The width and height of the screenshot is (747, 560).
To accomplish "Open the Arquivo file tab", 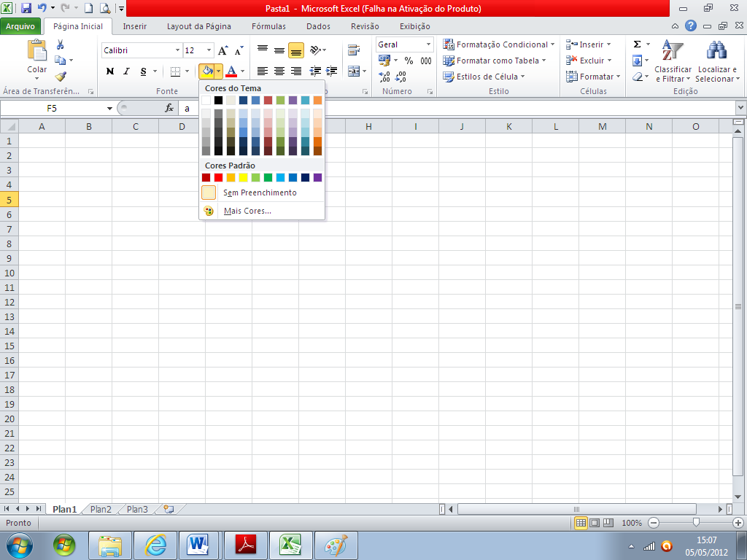I will pyautogui.click(x=20, y=26).
